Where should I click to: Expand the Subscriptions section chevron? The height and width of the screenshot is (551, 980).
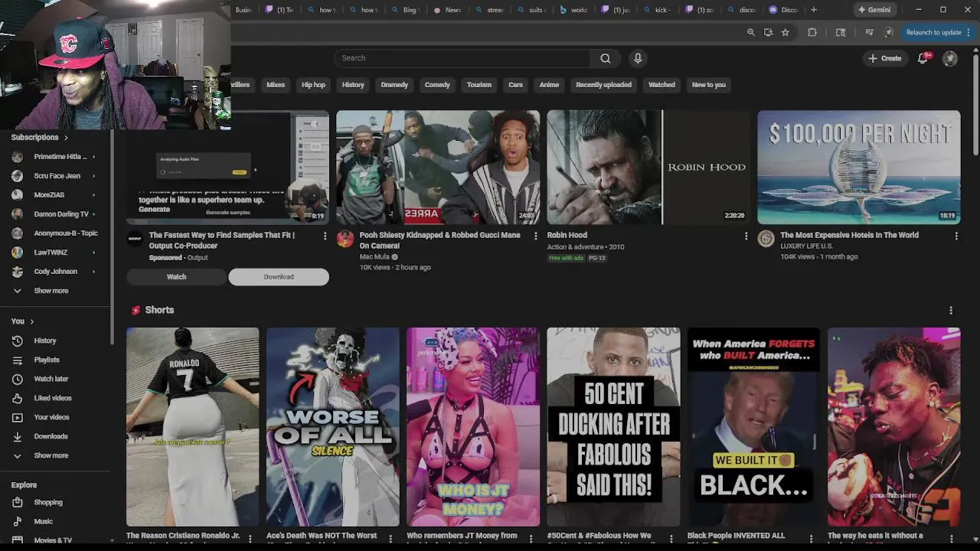pos(66,138)
